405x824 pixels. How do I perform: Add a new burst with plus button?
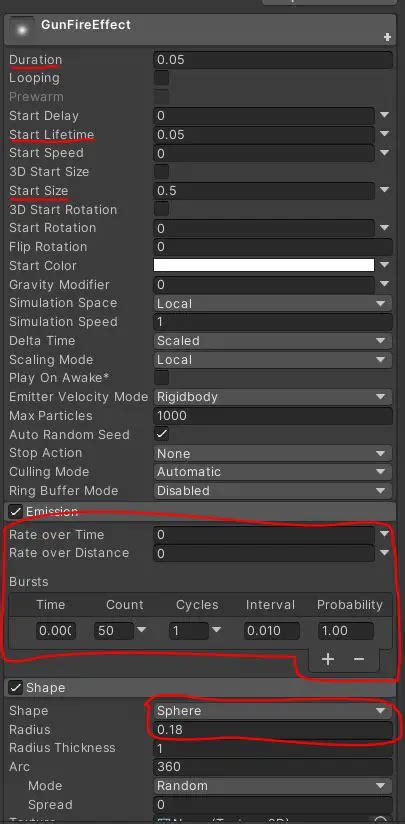[x=328, y=659]
